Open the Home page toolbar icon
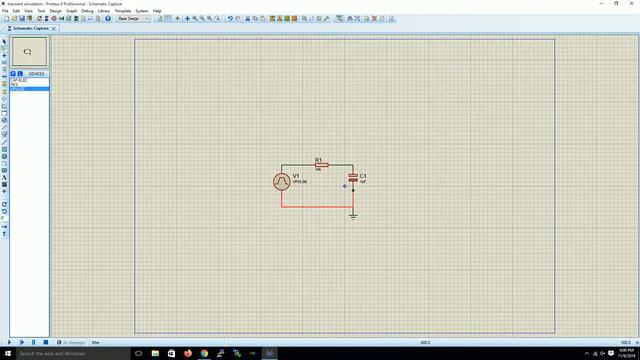Image resolution: width=640 pixels, height=360 pixels. coord(39,19)
